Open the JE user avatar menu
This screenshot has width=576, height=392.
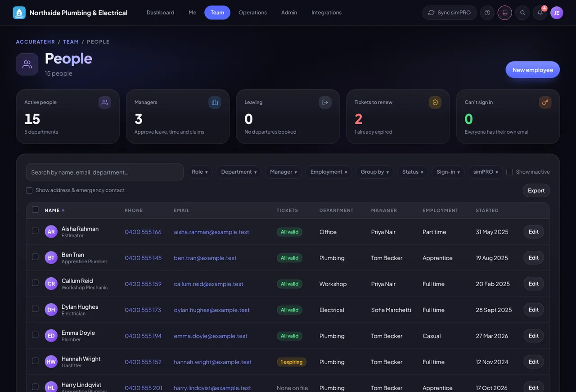pyautogui.click(x=557, y=13)
